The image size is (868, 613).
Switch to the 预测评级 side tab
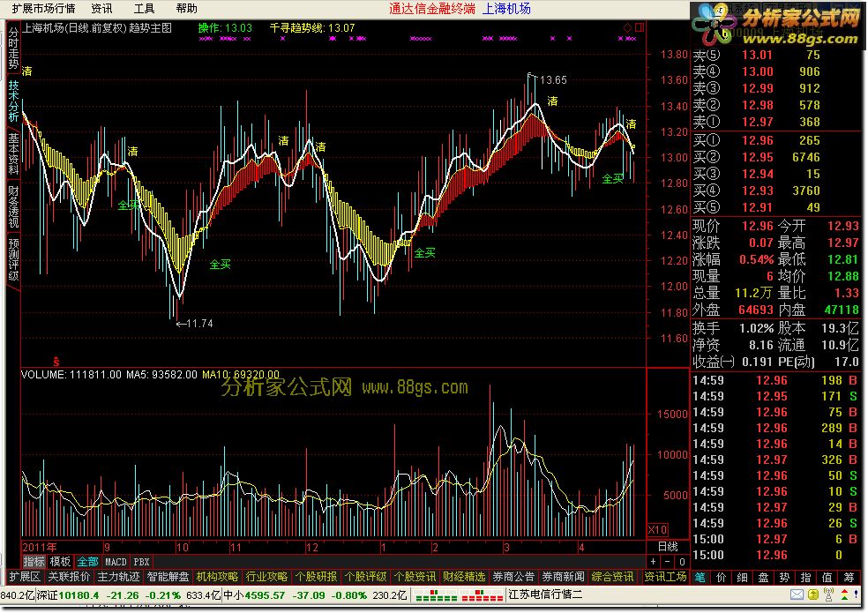tap(13, 259)
